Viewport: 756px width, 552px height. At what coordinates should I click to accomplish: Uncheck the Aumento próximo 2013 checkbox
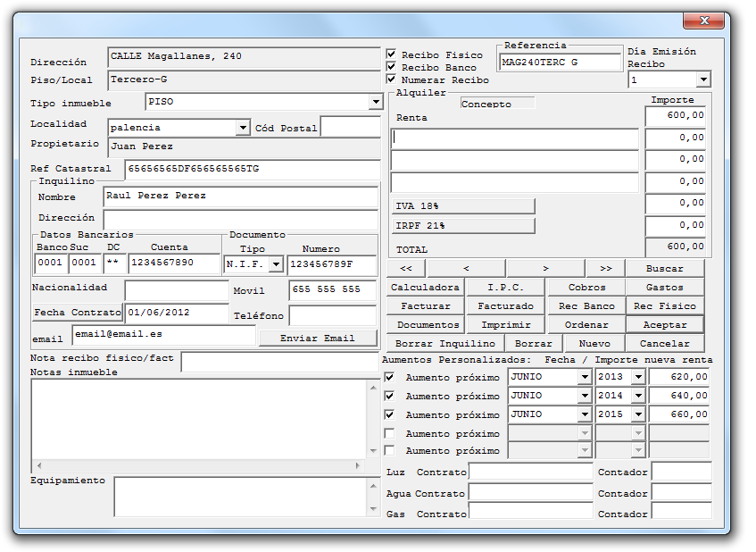point(389,377)
